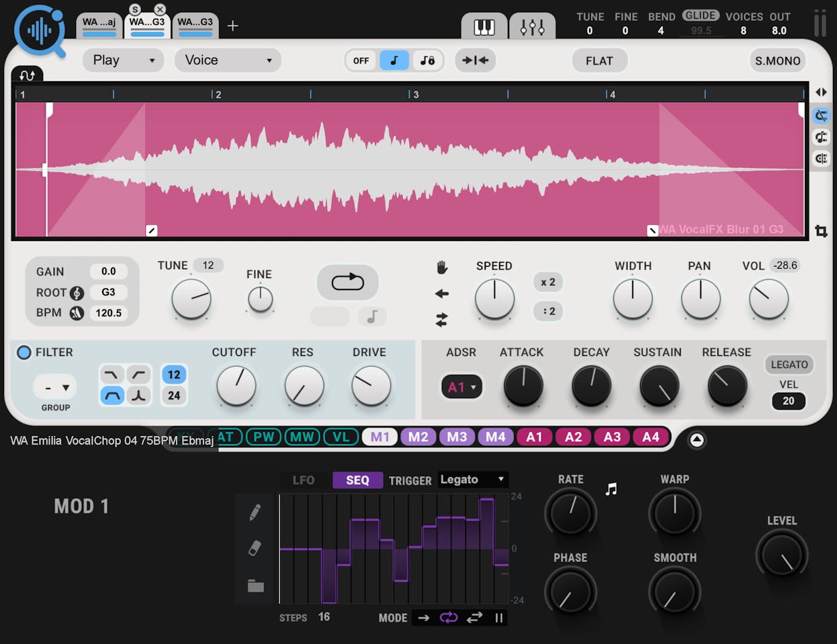Click the STEPS value showing 16
This screenshot has width=837, height=644.
coord(324,616)
